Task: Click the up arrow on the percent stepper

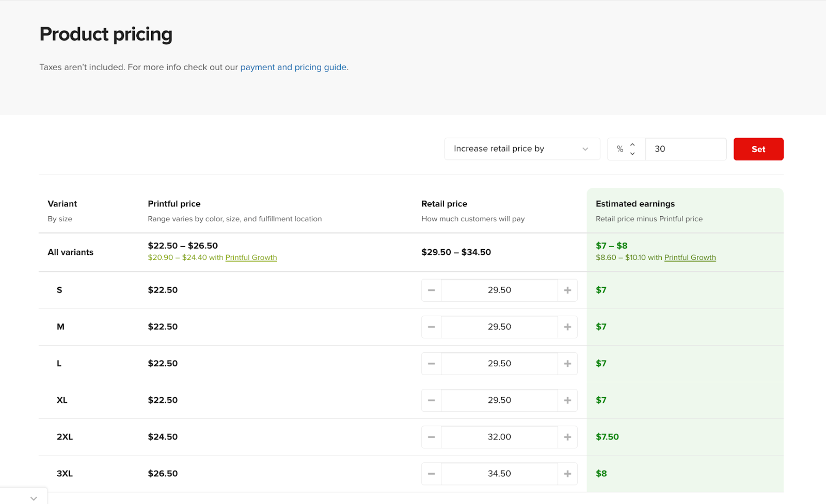Action: point(632,145)
